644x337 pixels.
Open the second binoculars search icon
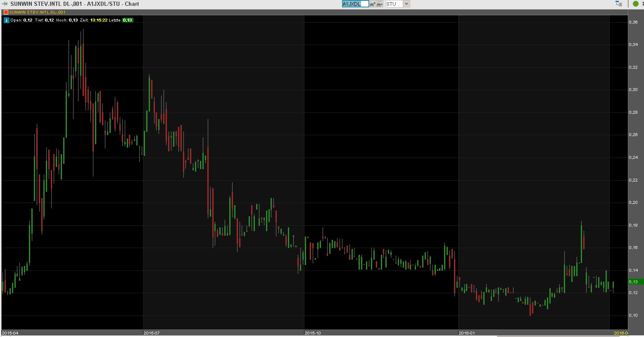[x=379, y=4]
